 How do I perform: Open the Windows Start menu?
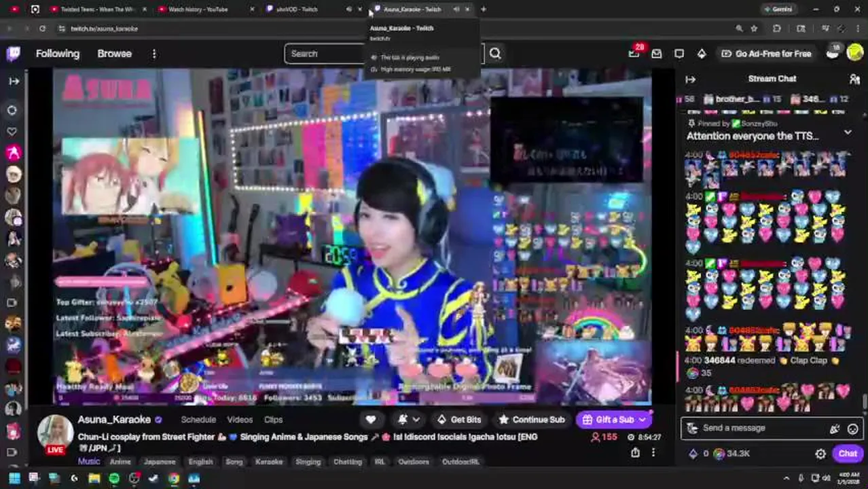[x=14, y=479]
